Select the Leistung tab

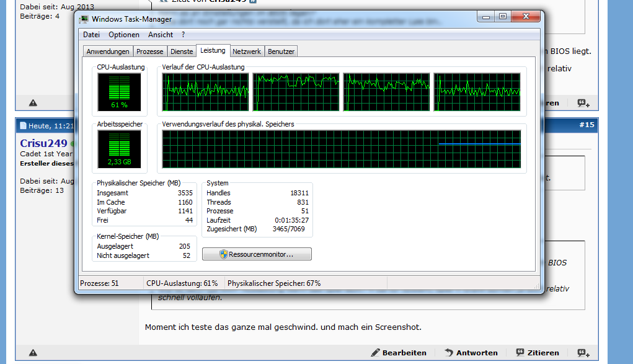click(213, 50)
